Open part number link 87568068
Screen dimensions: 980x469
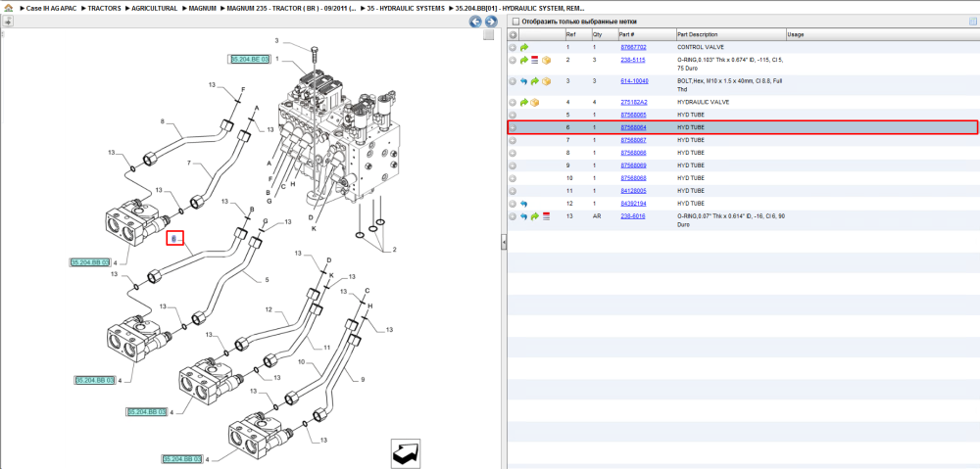[633, 178]
